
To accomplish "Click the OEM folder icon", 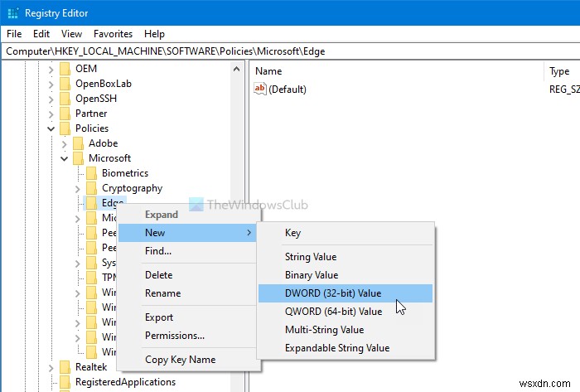I will 65,69.
